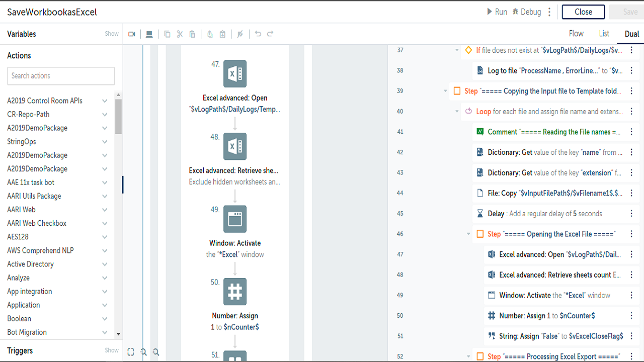Screen dimensions: 644x362
Task: Click the record (camera) icon in toolbar
Action: [132, 34]
